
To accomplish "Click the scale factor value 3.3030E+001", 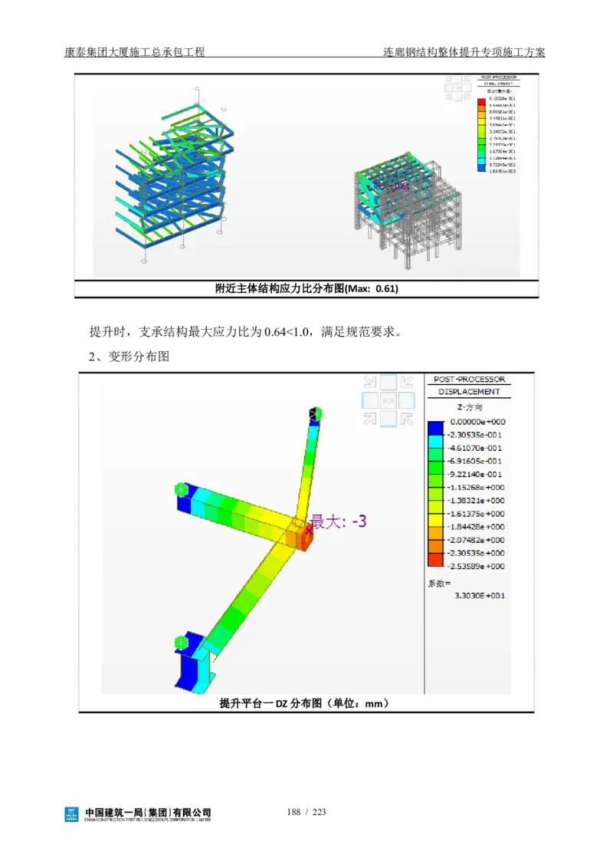I will [x=480, y=596].
